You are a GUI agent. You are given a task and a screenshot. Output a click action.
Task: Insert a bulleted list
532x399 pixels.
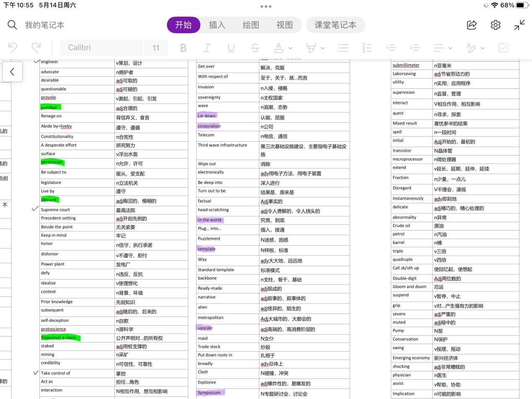click(x=343, y=48)
